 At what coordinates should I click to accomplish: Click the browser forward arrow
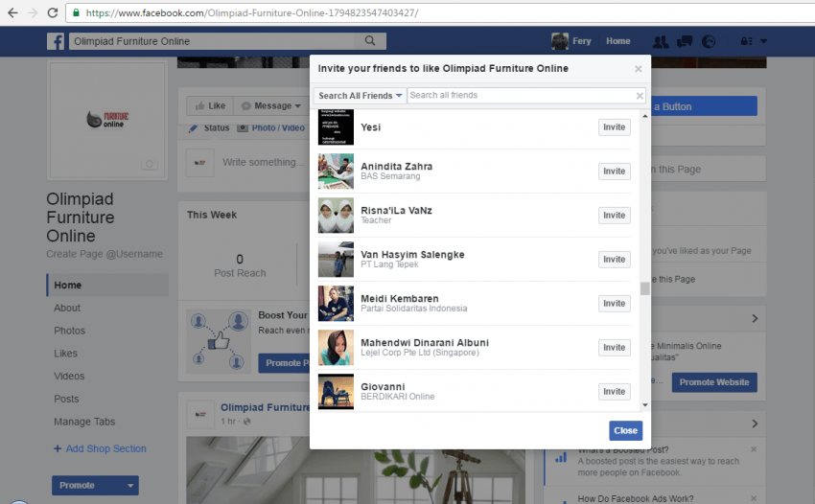[x=33, y=12]
